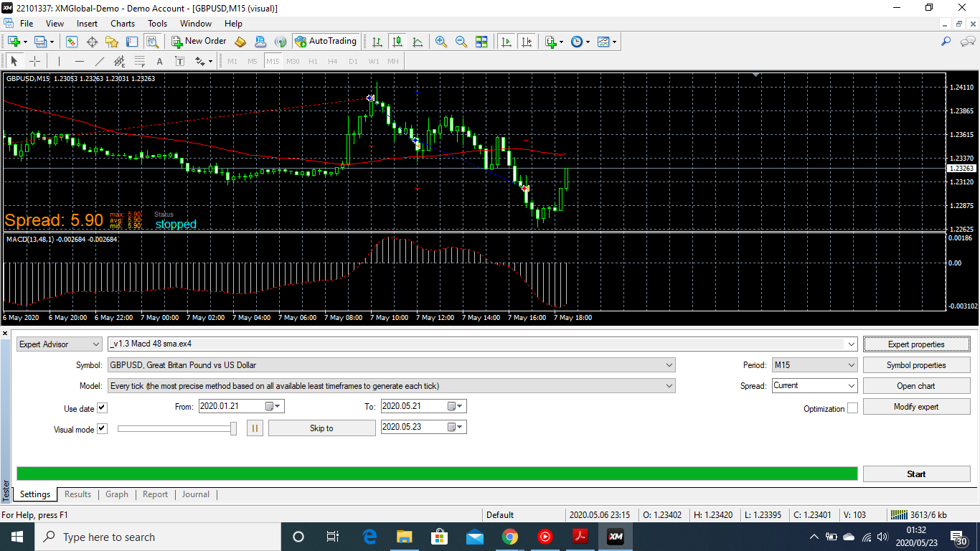Expand the Spread dropdown

pyautogui.click(x=814, y=386)
